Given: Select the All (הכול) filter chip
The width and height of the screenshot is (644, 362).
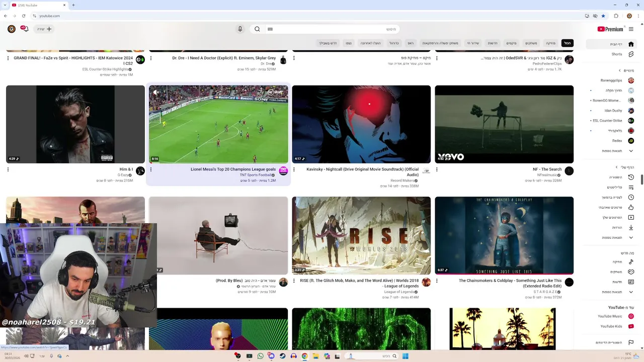Looking at the screenshot, I should [x=567, y=43].
